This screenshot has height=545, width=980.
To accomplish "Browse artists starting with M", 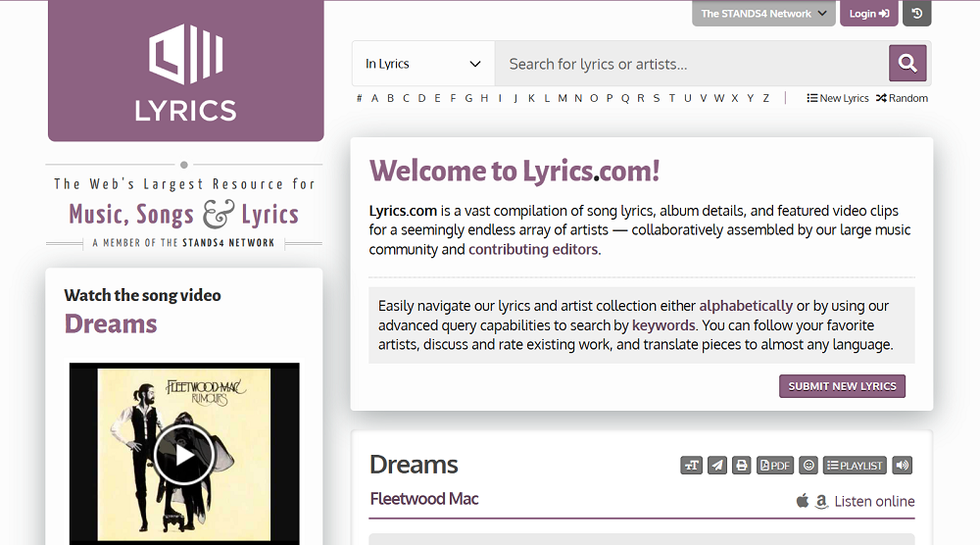I will point(563,98).
